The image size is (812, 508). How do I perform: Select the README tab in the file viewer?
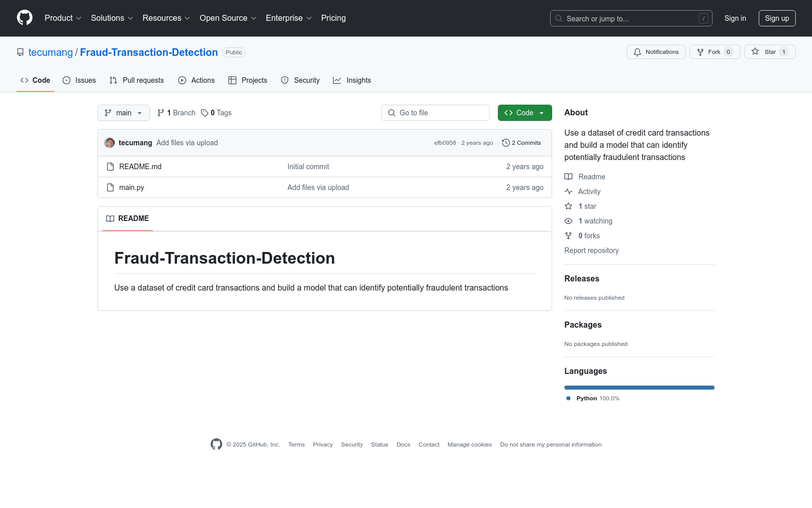pos(127,218)
